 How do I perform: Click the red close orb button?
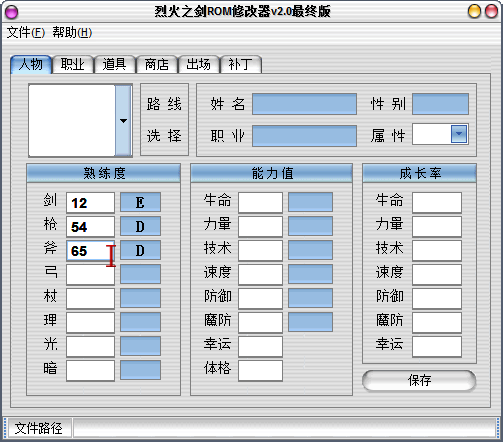491,11
